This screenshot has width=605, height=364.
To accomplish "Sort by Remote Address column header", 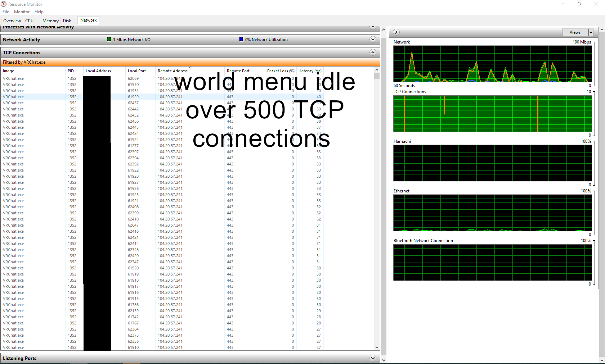I will 190,71.
